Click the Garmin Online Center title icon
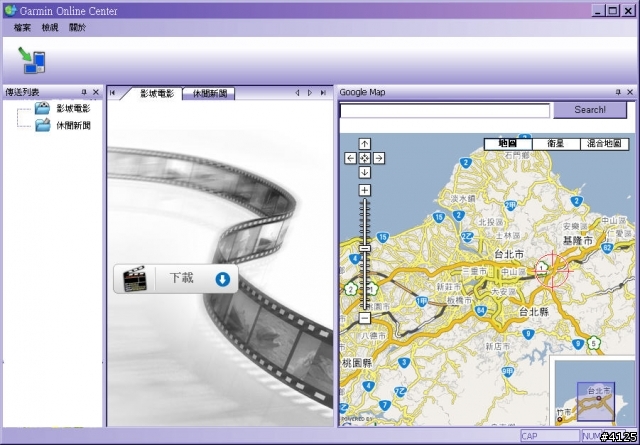Viewport: 640px width, 445px height. pos(10,10)
